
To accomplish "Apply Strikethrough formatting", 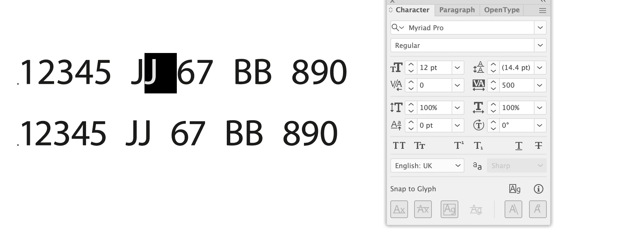I will (x=538, y=145).
